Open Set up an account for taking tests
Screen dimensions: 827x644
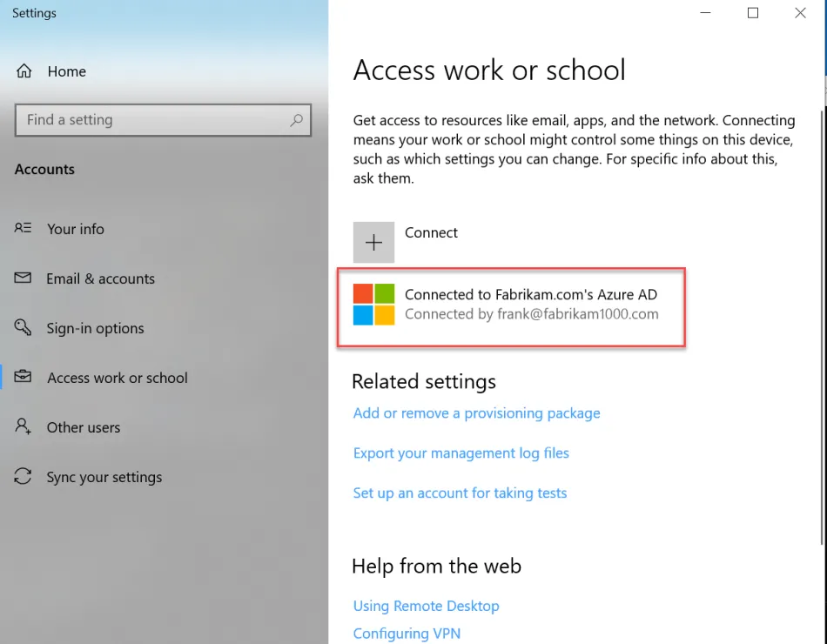460,493
